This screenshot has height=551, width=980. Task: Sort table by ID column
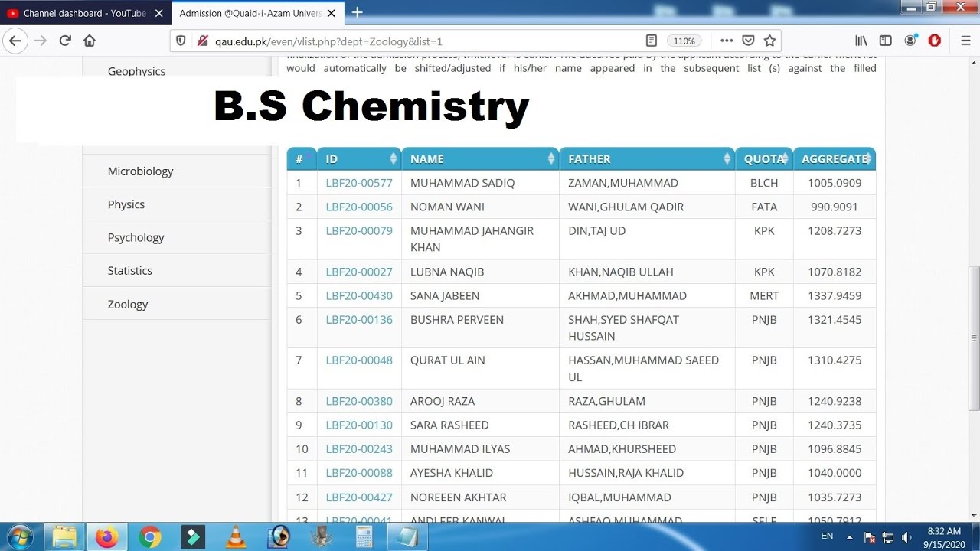tap(359, 158)
